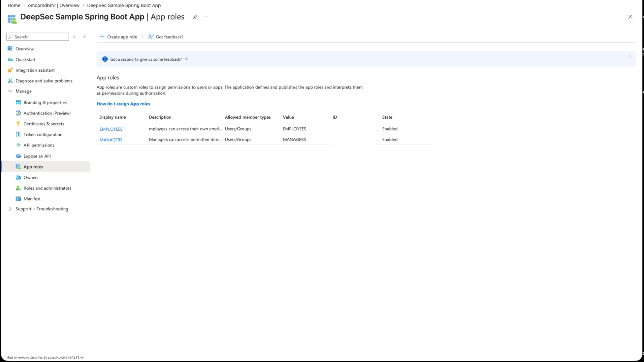Open the MANAGERS app role link

111,140
